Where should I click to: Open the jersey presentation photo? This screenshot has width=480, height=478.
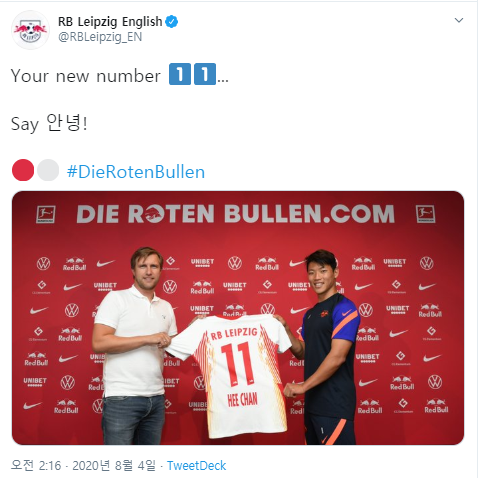tap(238, 318)
